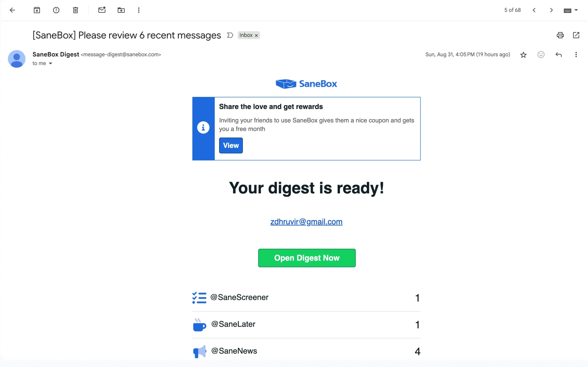Click the message-digest@sanebox.com address
This screenshot has width=588, height=367.
tap(121, 55)
